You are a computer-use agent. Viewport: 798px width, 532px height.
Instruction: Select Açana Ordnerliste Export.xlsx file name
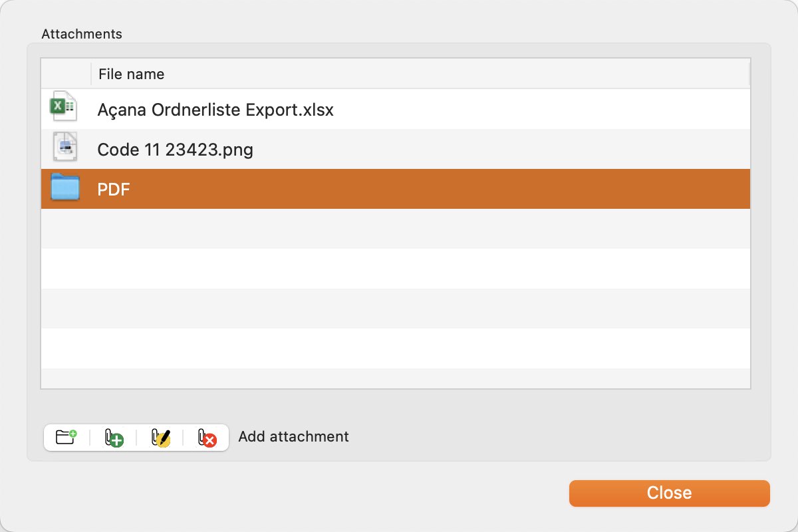coord(215,110)
